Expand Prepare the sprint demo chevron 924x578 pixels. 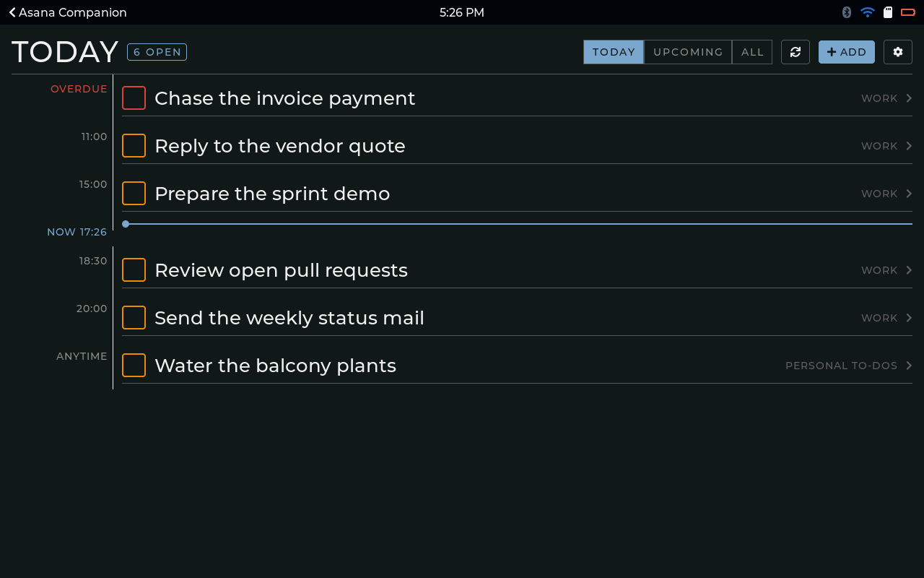pyautogui.click(x=909, y=194)
